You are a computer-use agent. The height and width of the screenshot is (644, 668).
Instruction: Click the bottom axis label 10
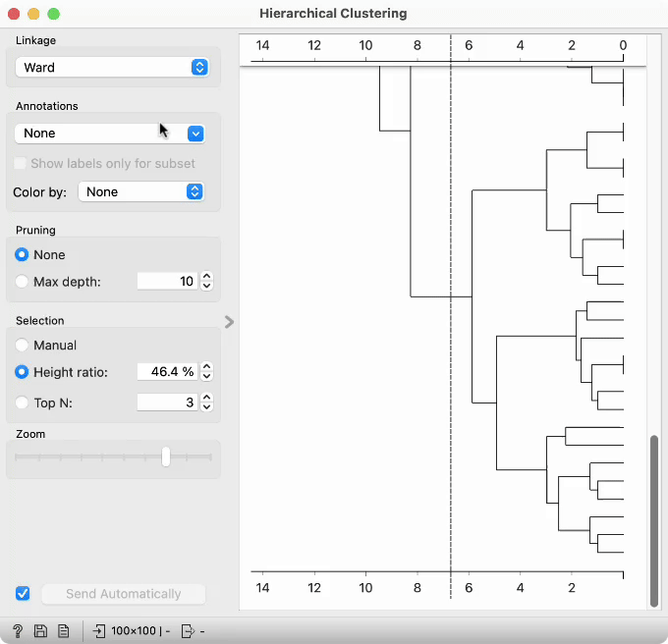(x=365, y=588)
